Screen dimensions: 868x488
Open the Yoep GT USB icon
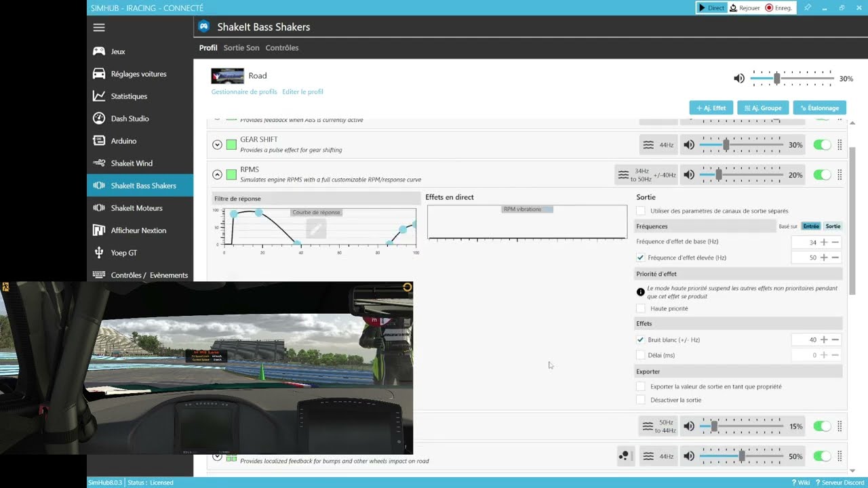pyautogui.click(x=99, y=253)
